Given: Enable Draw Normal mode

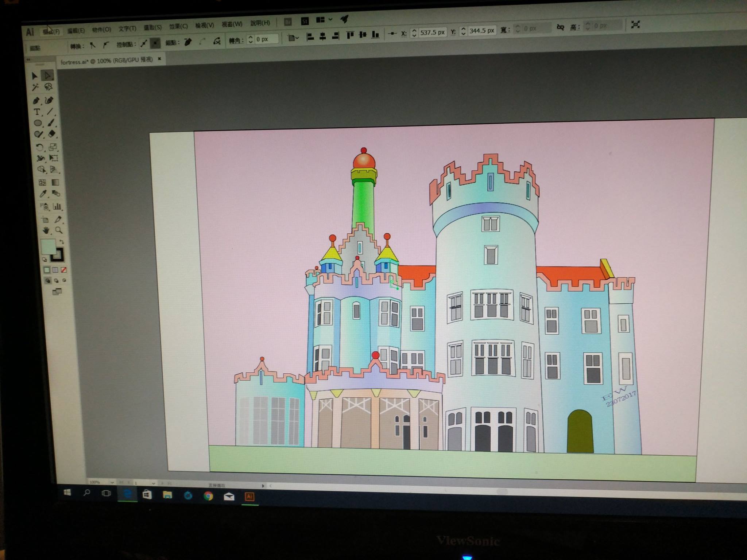Looking at the screenshot, I should coord(48,281).
